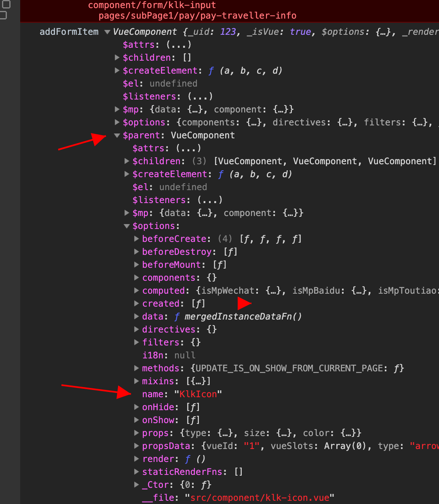Viewport: 439px width, 504px height.
Task: Expand the beforeDestroy hook entry
Action: 137,252
